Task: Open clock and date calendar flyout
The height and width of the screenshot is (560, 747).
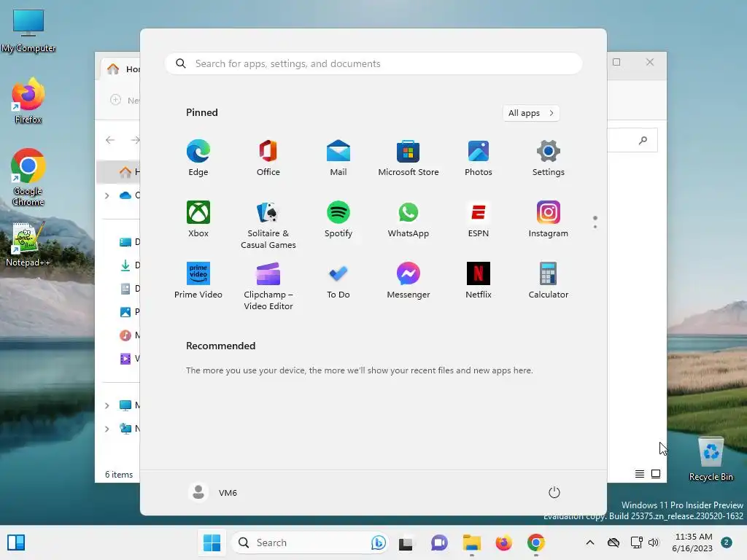Action: [692, 542]
